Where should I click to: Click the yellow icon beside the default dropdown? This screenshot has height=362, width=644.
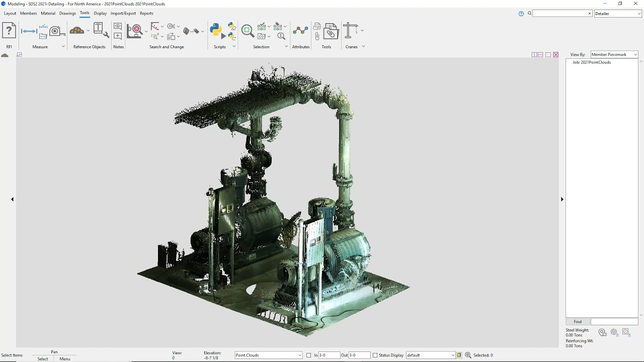pos(459,355)
